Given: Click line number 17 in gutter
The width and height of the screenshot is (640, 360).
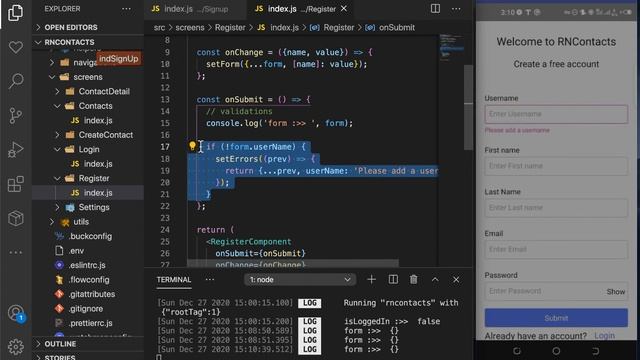Looking at the screenshot, I should [165, 147].
